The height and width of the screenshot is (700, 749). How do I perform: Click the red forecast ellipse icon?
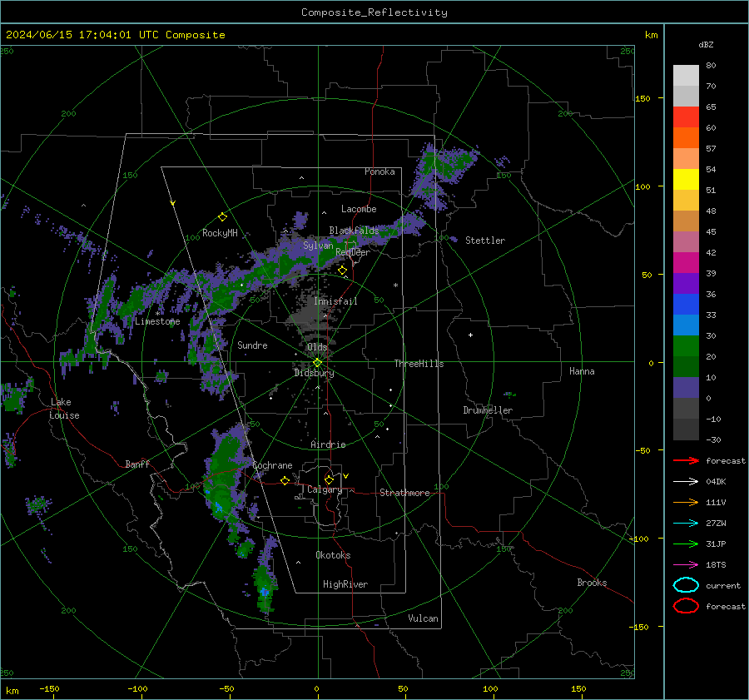point(686,606)
